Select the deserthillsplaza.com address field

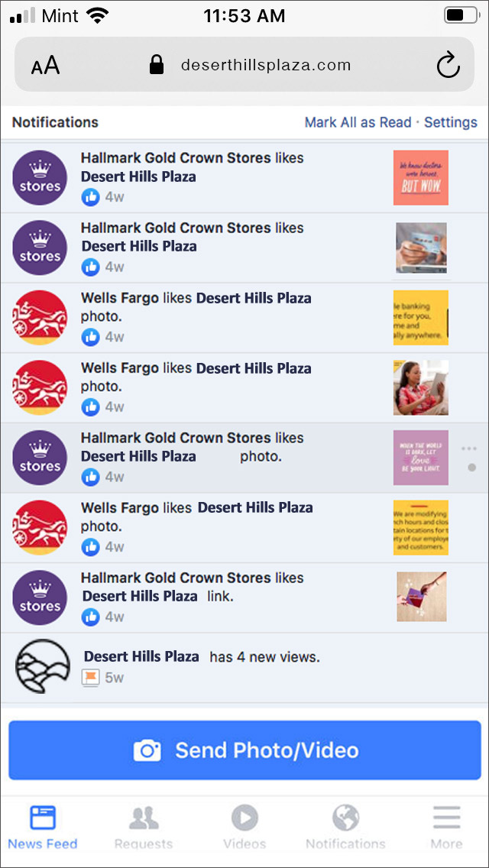coord(244,64)
